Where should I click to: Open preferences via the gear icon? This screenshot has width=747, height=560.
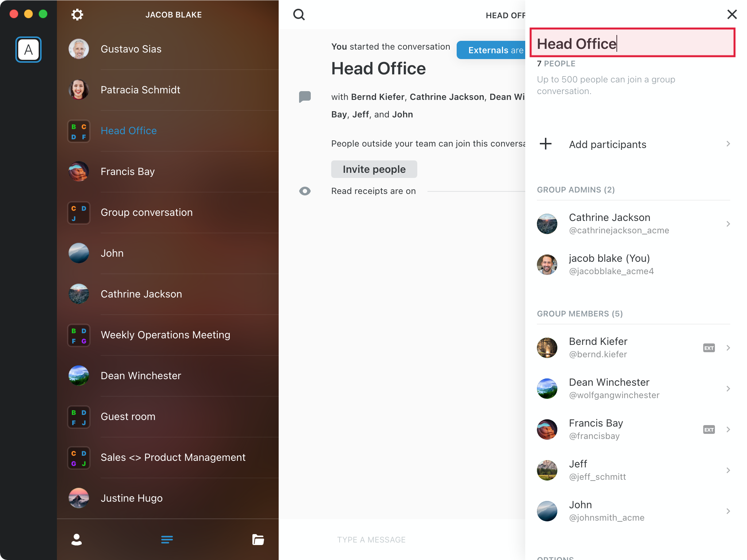pos(77,15)
